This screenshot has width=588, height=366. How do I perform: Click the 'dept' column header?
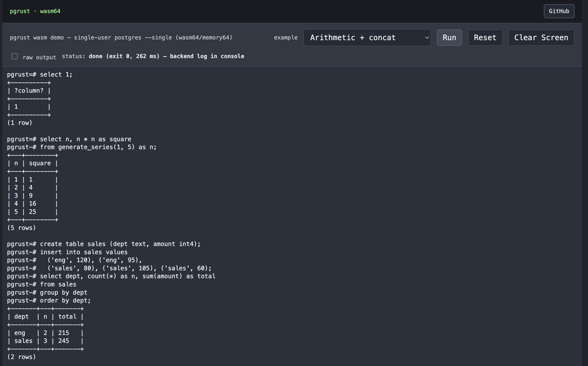22,317
